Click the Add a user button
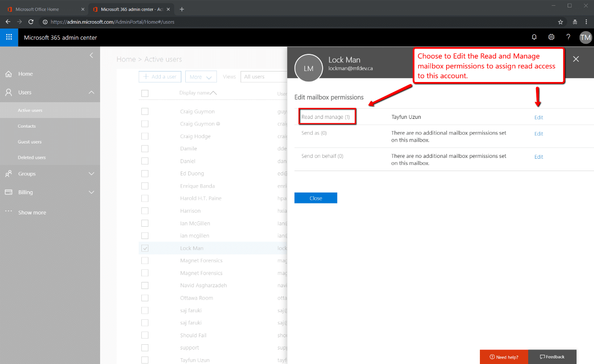This screenshot has height=364, width=594. 160,77
